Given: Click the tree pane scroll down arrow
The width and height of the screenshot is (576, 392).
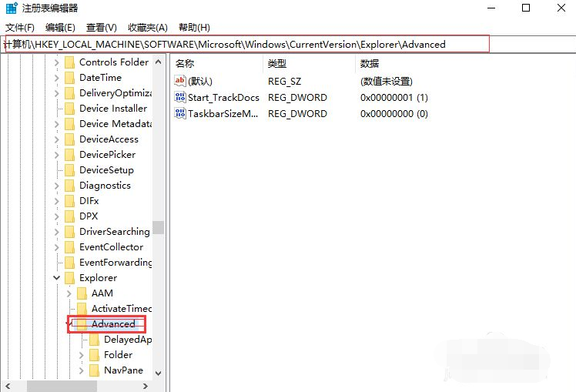Looking at the screenshot, I should [x=158, y=373].
